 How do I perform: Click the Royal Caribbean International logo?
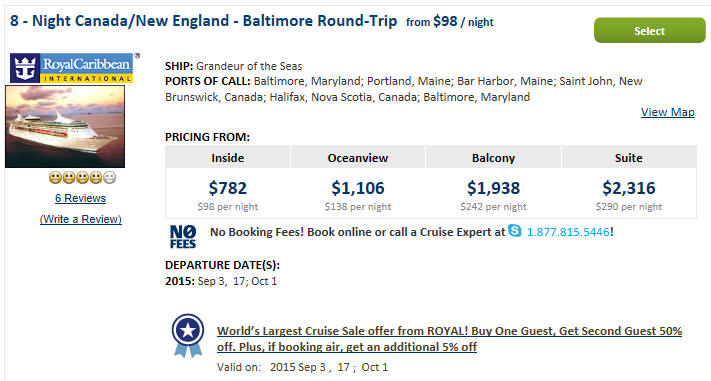coord(72,68)
